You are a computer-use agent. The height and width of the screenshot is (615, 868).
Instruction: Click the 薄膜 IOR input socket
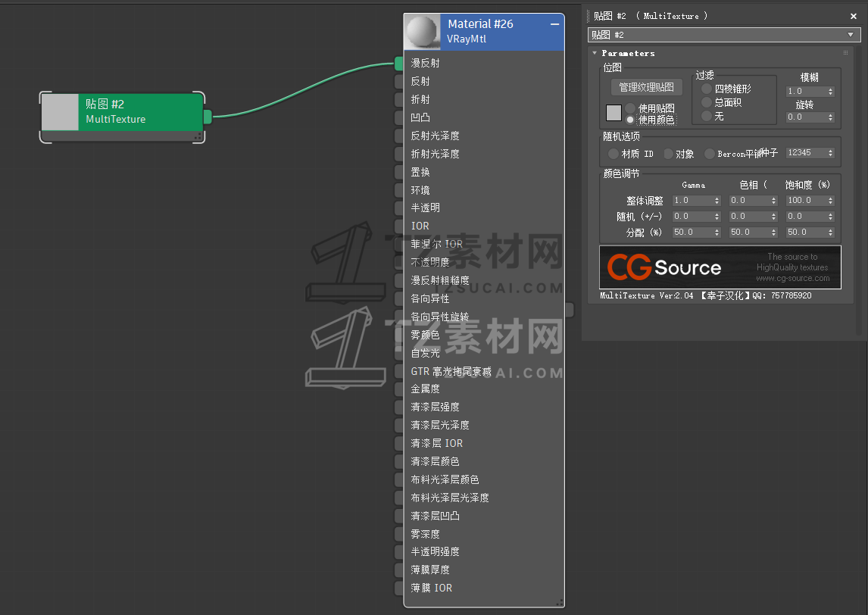[x=398, y=588]
